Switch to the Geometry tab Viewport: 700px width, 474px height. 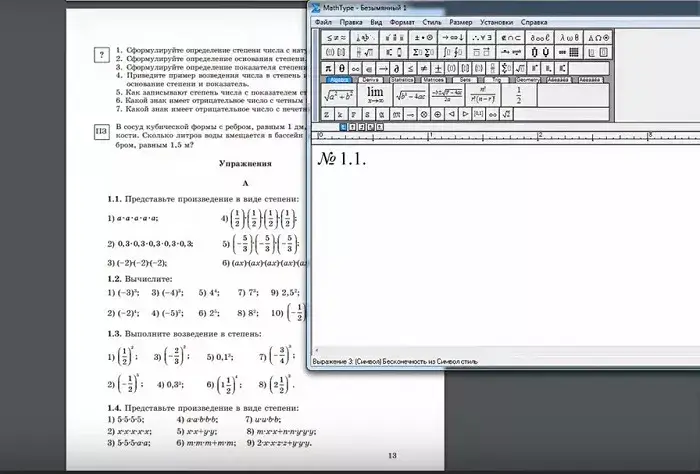[x=529, y=79]
